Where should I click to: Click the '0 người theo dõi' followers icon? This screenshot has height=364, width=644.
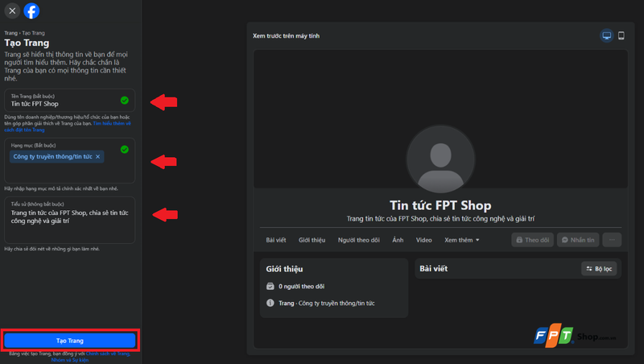[x=270, y=287]
